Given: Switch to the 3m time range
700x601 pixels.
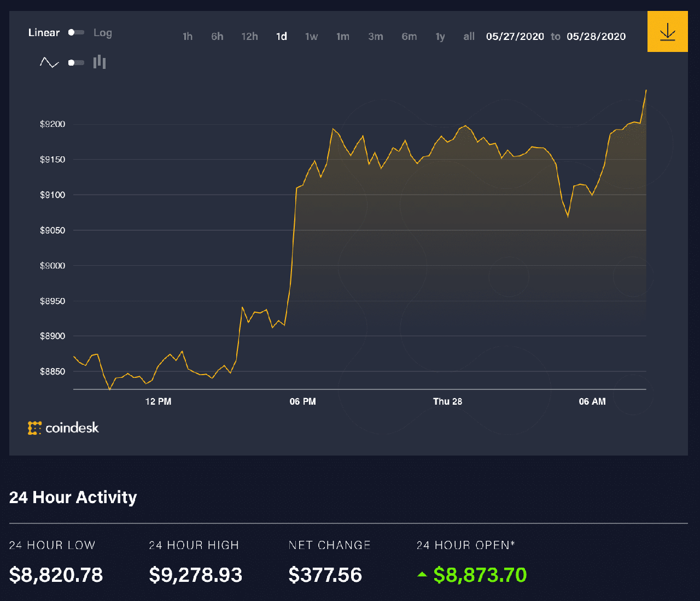Looking at the screenshot, I should [376, 37].
